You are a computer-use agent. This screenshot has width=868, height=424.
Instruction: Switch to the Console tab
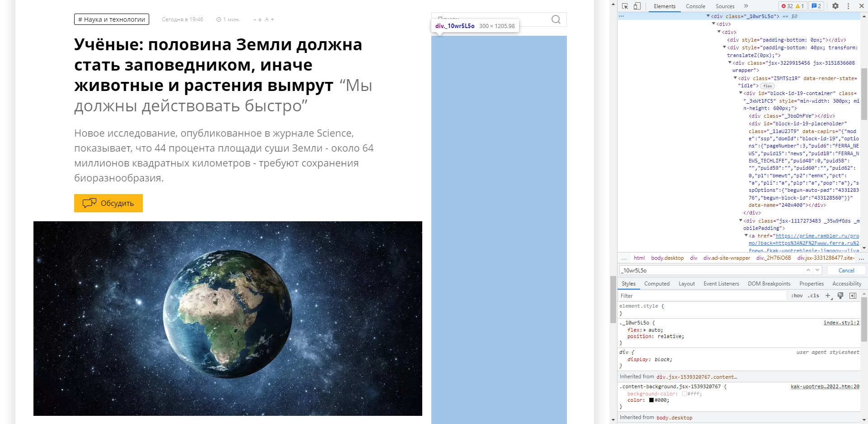[x=695, y=6]
